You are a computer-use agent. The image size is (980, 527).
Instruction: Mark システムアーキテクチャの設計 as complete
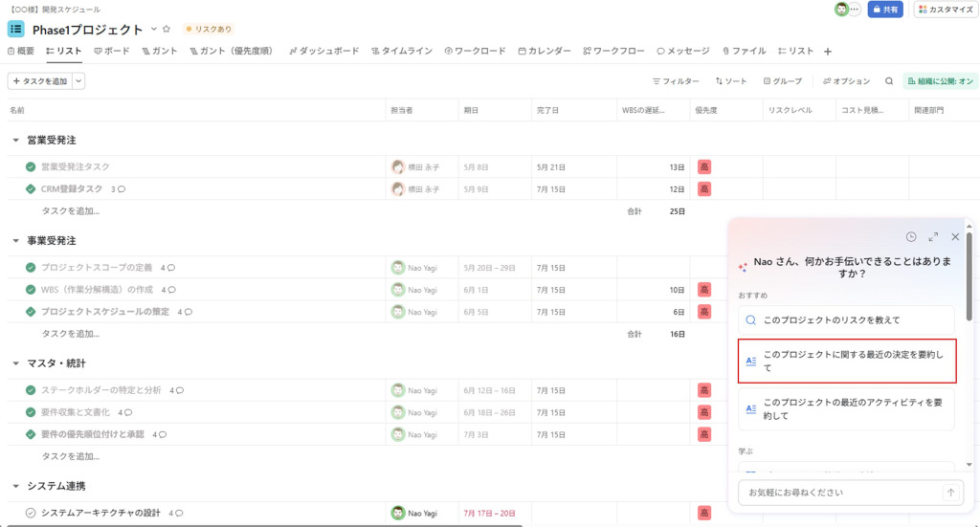(x=31, y=513)
